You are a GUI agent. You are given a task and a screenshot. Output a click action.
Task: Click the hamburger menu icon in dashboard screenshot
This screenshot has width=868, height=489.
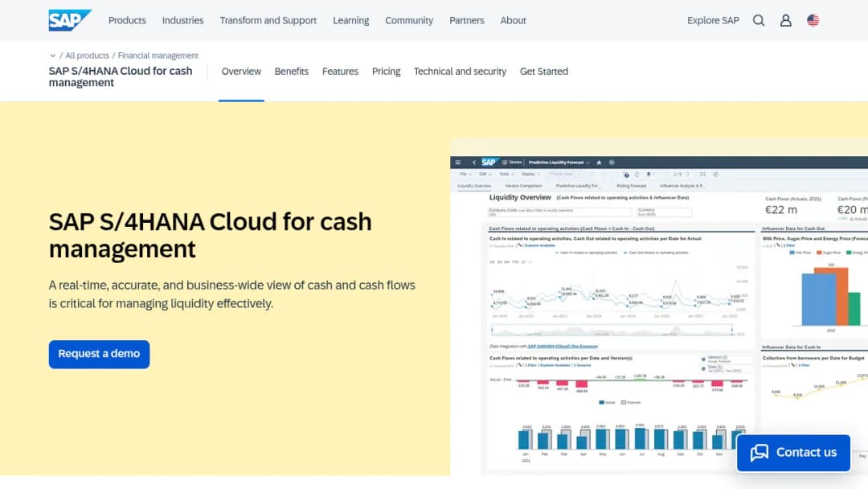(458, 162)
